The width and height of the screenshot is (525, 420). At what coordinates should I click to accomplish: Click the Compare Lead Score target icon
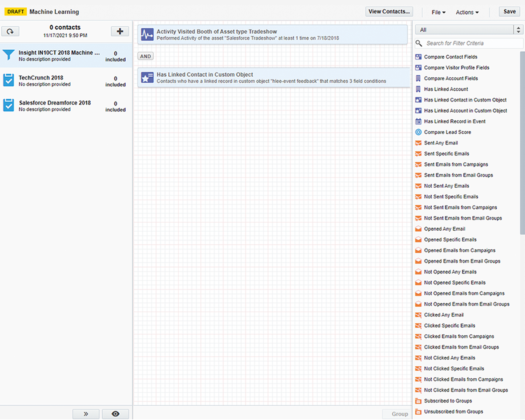coord(418,132)
